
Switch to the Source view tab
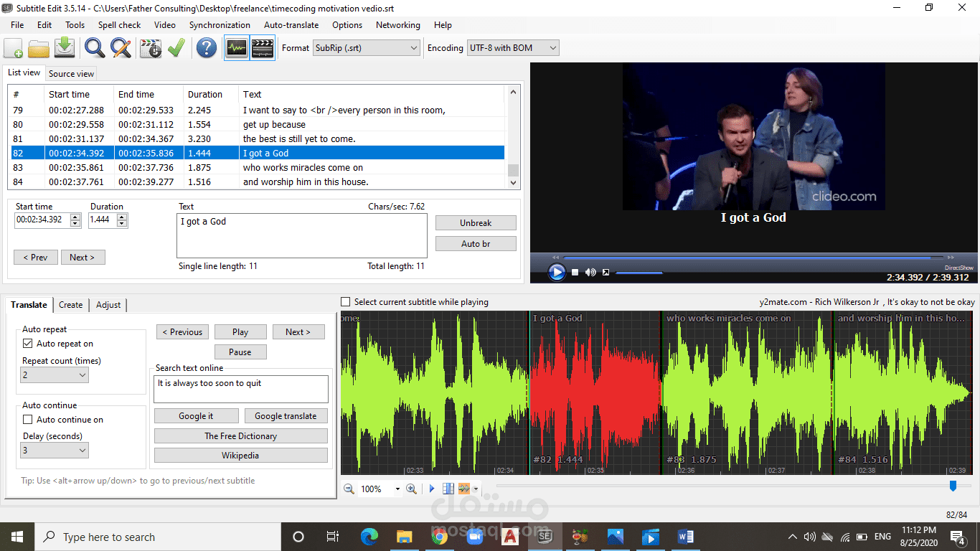(x=71, y=73)
